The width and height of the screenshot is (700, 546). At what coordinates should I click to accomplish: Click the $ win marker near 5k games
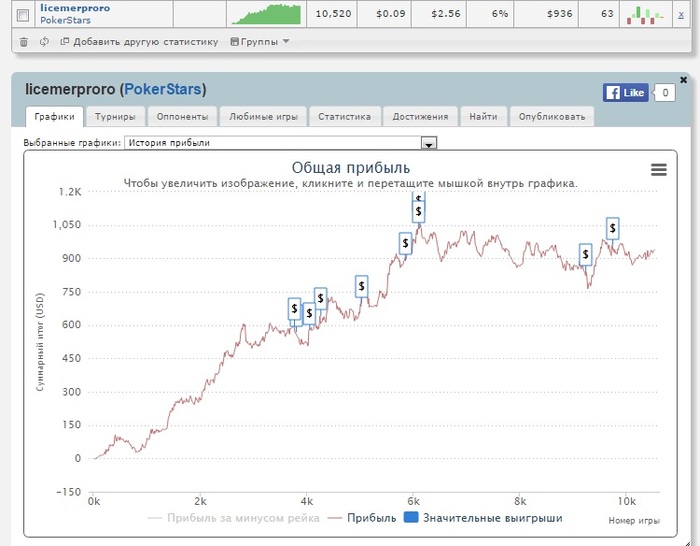coord(361,286)
